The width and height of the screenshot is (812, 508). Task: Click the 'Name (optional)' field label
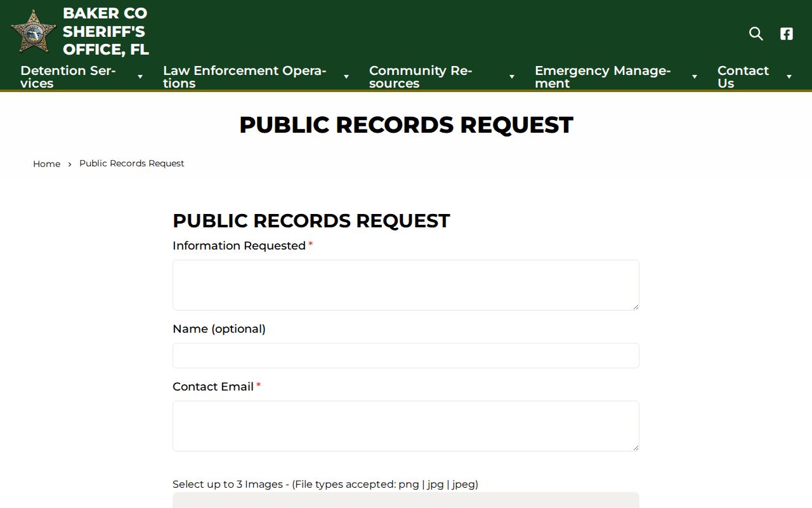pos(219,329)
